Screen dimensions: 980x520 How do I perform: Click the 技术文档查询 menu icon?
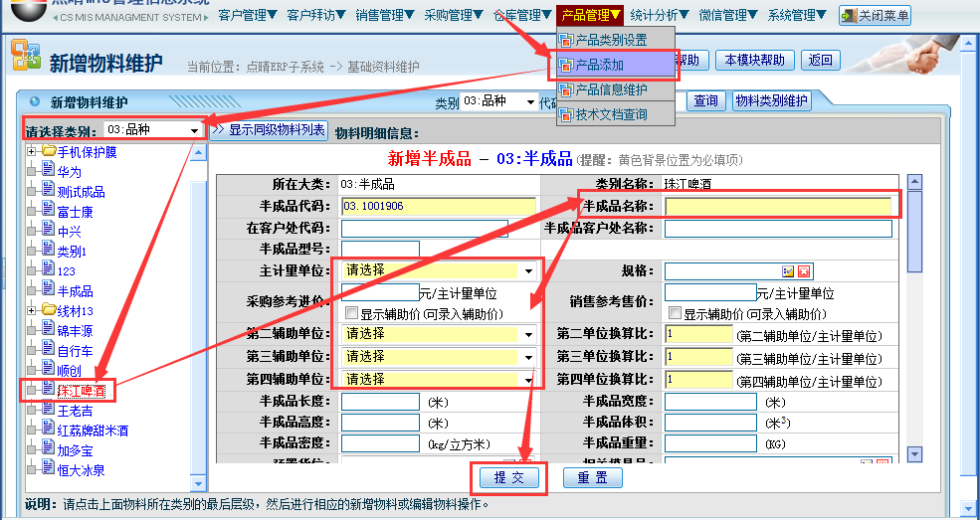click(x=566, y=114)
